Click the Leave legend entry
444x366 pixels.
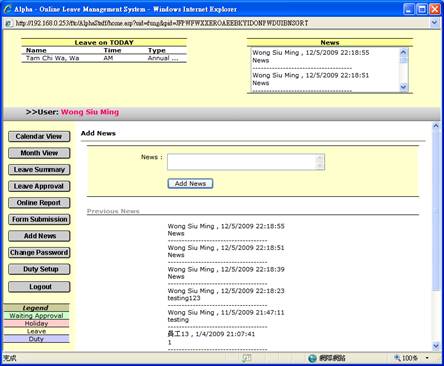click(36, 331)
